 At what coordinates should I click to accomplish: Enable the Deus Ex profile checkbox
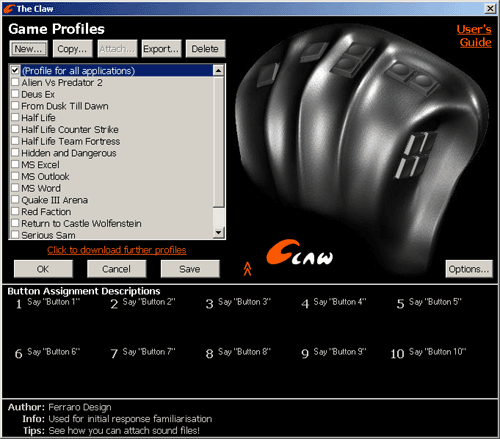(15, 94)
